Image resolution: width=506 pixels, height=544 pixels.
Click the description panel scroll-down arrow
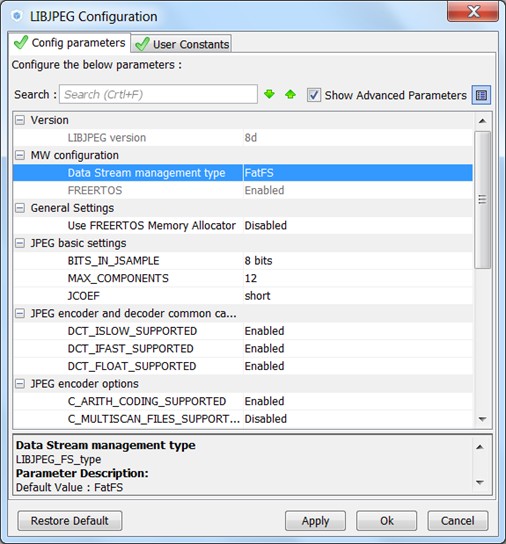[480, 482]
